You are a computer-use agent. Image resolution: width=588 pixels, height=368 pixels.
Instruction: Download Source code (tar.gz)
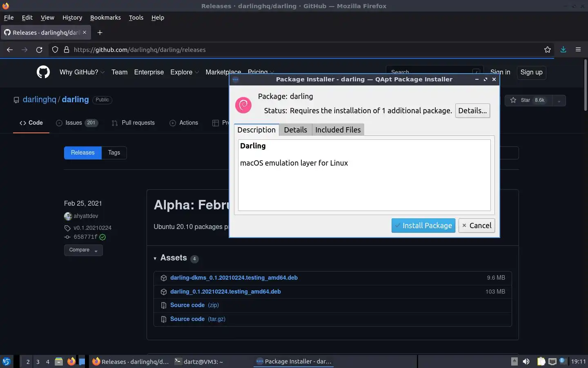point(198,319)
